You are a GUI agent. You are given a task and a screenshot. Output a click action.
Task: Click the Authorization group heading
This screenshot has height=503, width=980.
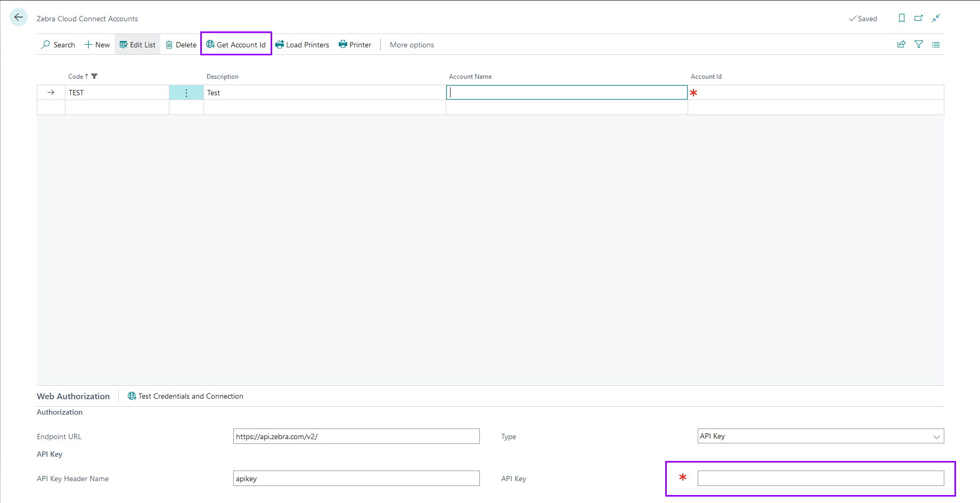click(60, 412)
